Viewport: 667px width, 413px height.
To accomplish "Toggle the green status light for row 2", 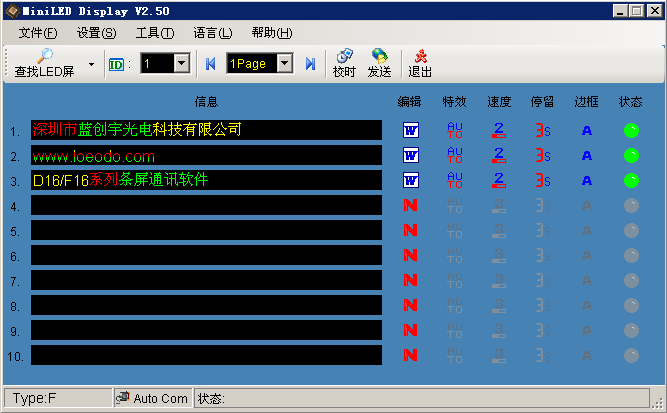I will (631, 155).
